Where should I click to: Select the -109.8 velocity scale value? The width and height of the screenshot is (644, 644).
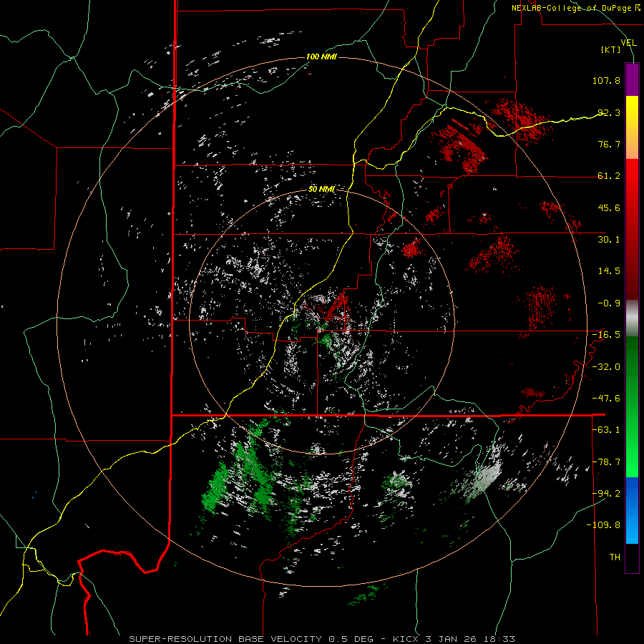(x=604, y=525)
